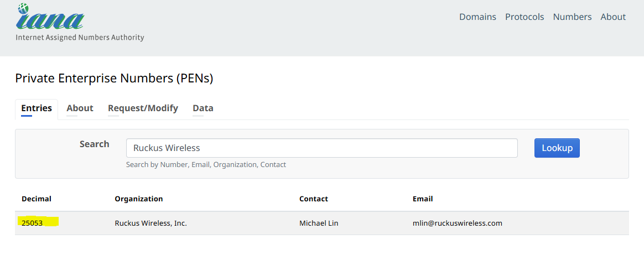The image size is (644, 255).
Task: Click the Ruckus Wireless, Inc. organization entry
Action: click(150, 223)
